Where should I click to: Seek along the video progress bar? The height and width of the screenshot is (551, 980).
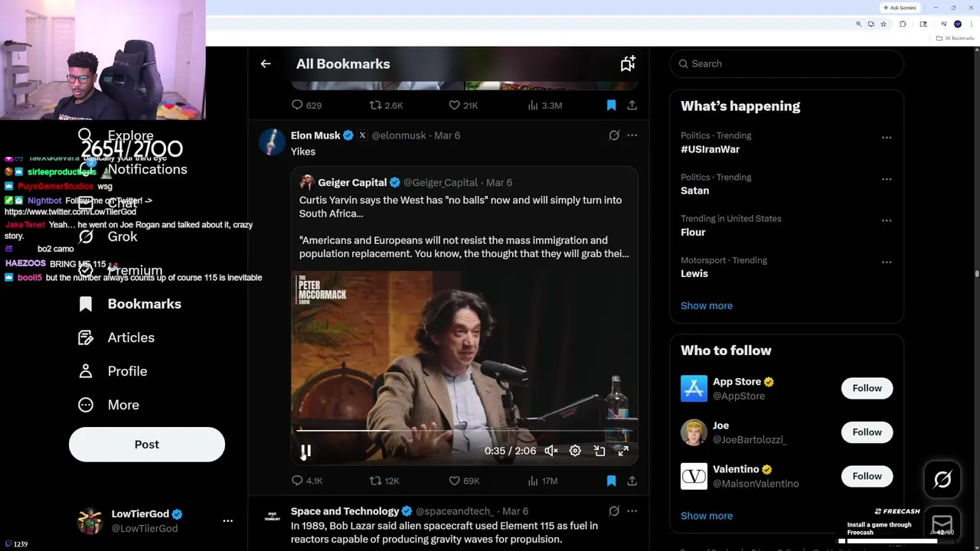[x=465, y=431]
